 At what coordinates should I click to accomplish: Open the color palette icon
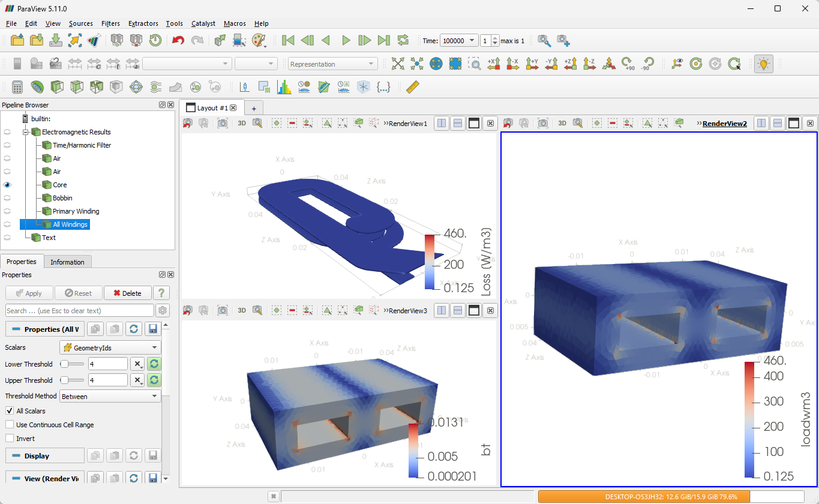(x=259, y=40)
